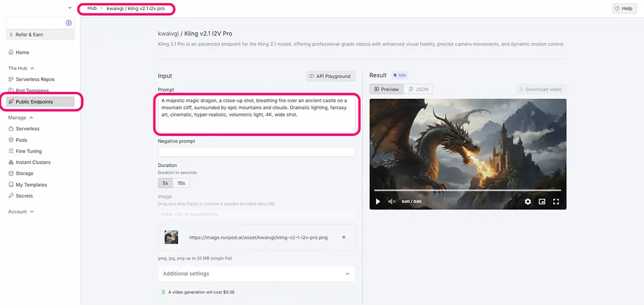The height and width of the screenshot is (305, 644).
Task: Click the book icon in API Playground
Action: (312, 76)
